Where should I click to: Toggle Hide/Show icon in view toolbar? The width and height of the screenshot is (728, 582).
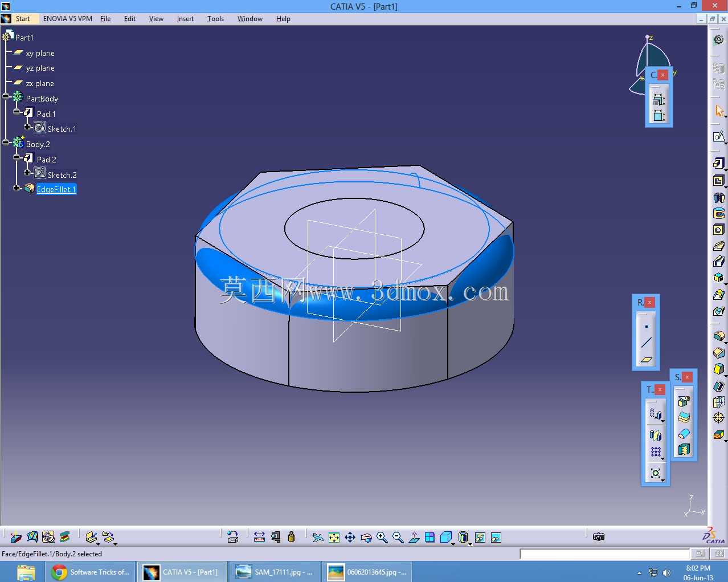tap(480, 538)
